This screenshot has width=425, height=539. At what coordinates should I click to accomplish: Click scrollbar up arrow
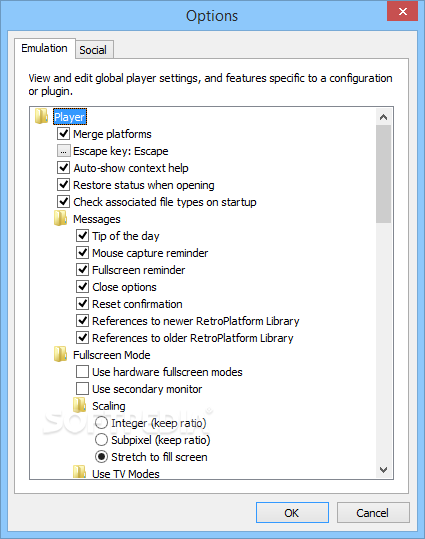tap(383, 117)
